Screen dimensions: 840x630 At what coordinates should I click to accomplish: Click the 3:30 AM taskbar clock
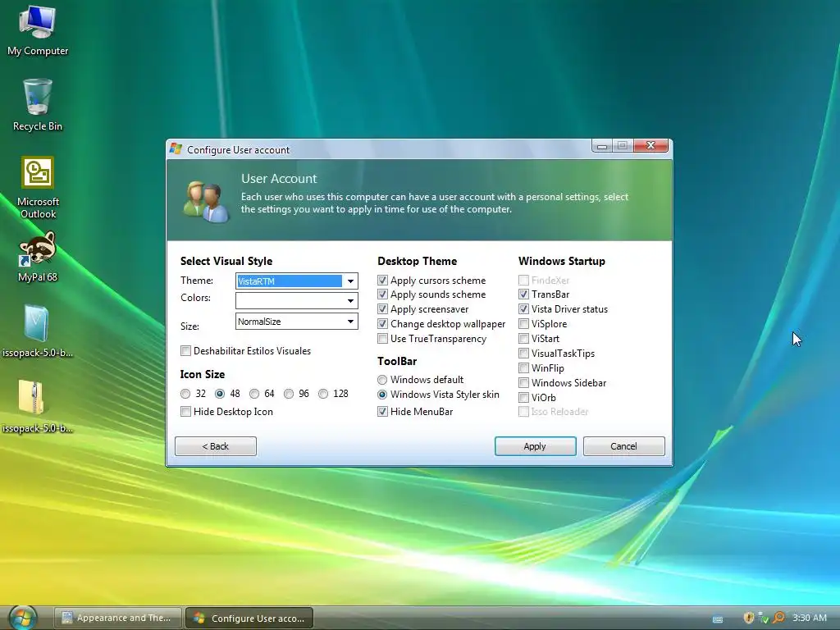810,618
